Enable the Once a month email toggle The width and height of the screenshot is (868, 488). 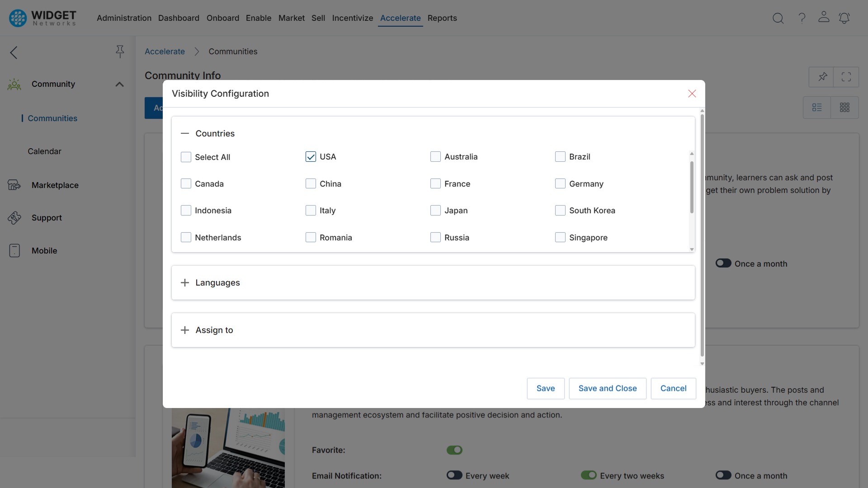pyautogui.click(x=723, y=475)
